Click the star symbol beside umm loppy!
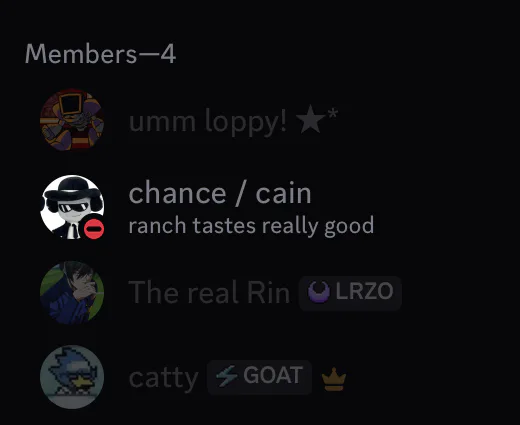Image resolution: width=520 pixels, height=425 pixels. click(310, 119)
